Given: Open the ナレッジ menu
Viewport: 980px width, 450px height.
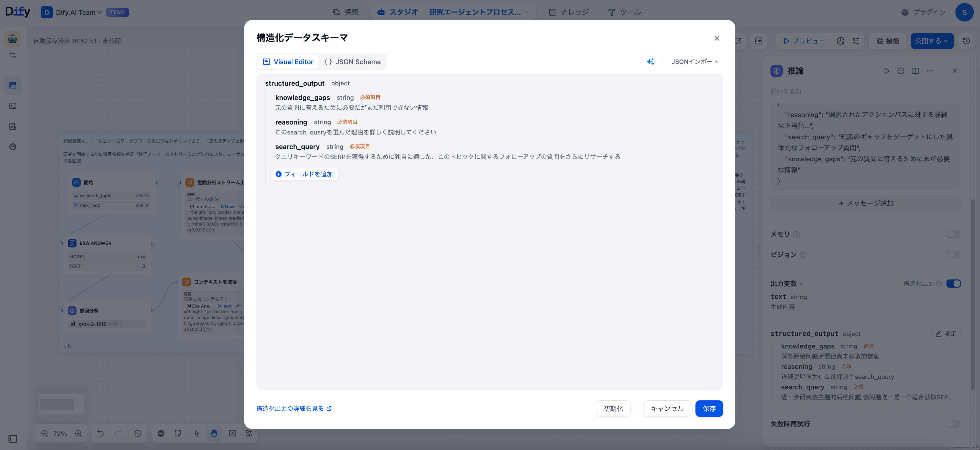Looking at the screenshot, I should pyautogui.click(x=569, y=12).
